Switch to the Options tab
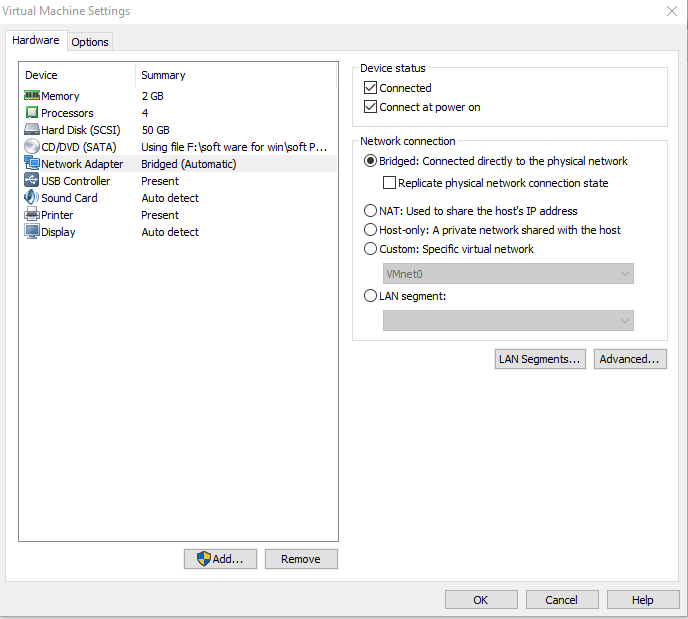The height and width of the screenshot is (619, 688). click(x=90, y=42)
